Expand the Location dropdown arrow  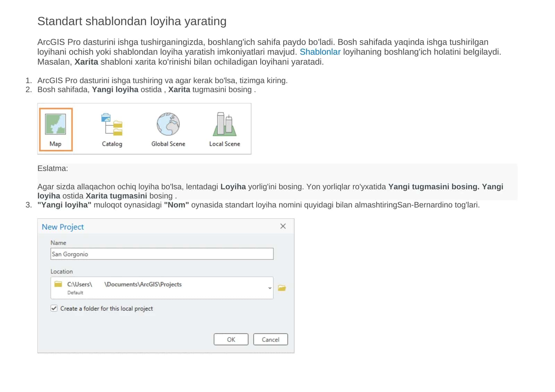point(270,288)
